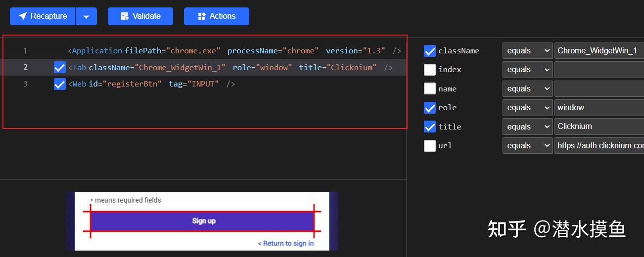The image size is (644, 257).
Task: Uncheck the Web registerBtn row checkbox
Action: (x=60, y=84)
